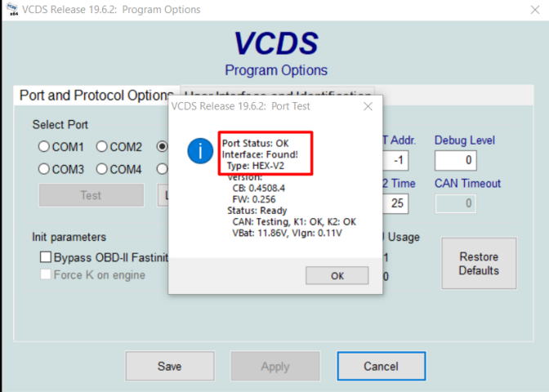Image resolution: width=549 pixels, height=392 pixels.
Task: Click the 'FW: 0.256' firmware text
Action: point(254,199)
